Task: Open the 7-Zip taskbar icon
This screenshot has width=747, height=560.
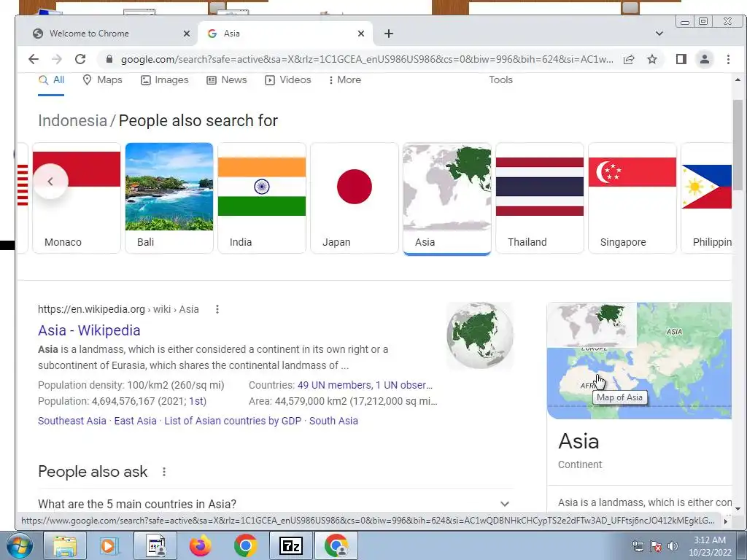Action: 290,546
